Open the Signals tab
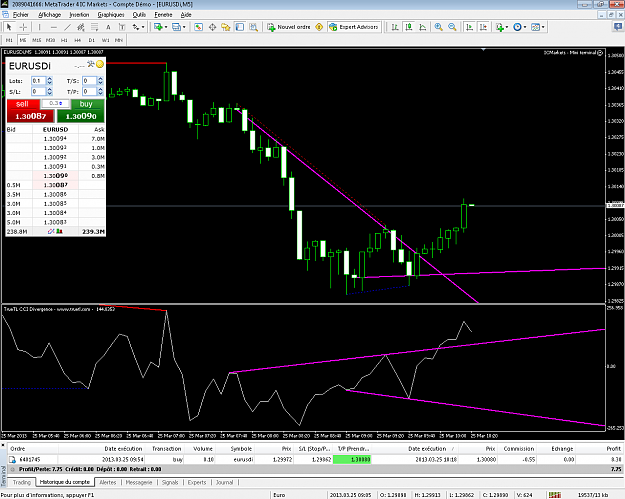625x499 pixels. coord(170,482)
